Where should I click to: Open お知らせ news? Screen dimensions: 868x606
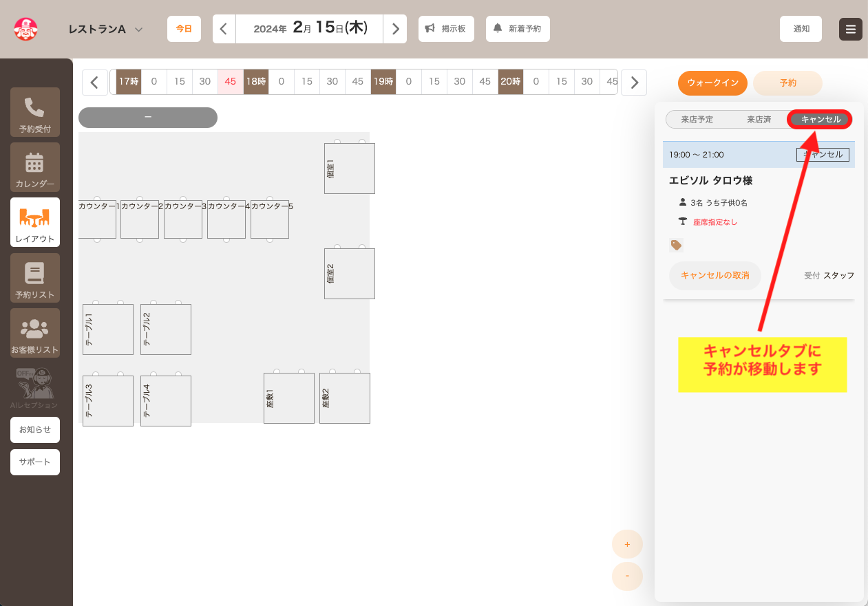(35, 429)
